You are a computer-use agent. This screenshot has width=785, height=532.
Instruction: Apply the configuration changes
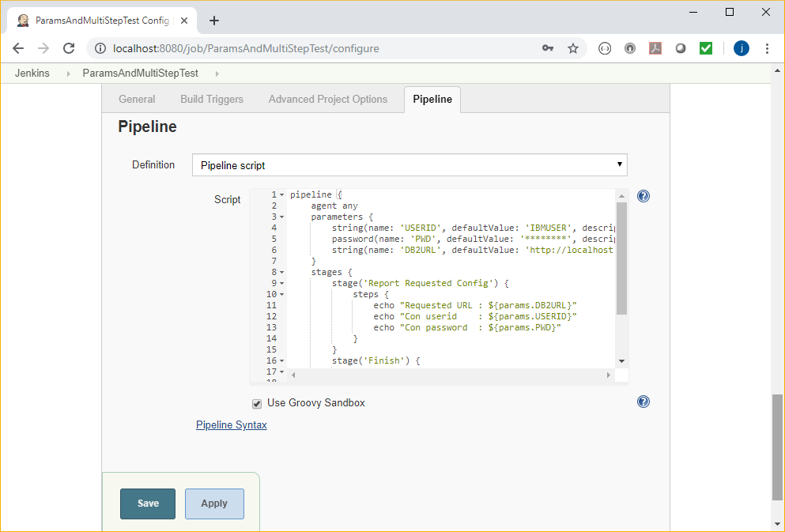[214, 504]
